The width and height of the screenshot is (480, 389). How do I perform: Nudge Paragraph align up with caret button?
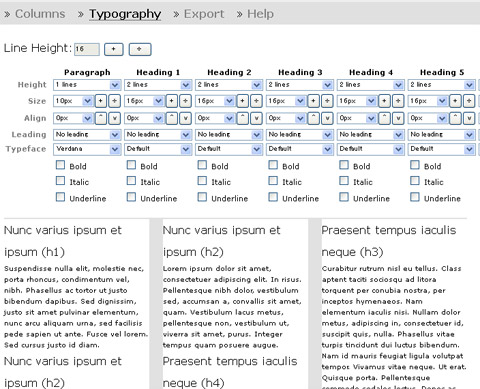pyautogui.click(x=101, y=118)
